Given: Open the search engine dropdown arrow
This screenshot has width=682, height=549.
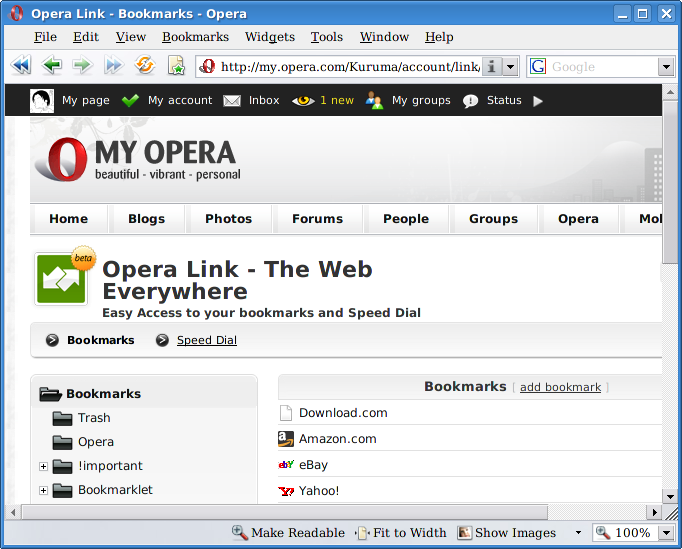Looking at the screenshot, I should tap(666, 67).
